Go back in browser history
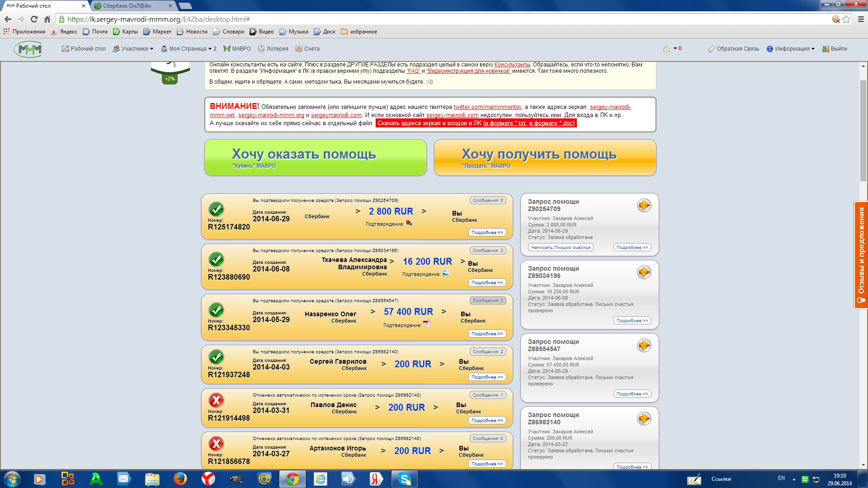Viewport: 868px width, 488px height. (8, 19)
